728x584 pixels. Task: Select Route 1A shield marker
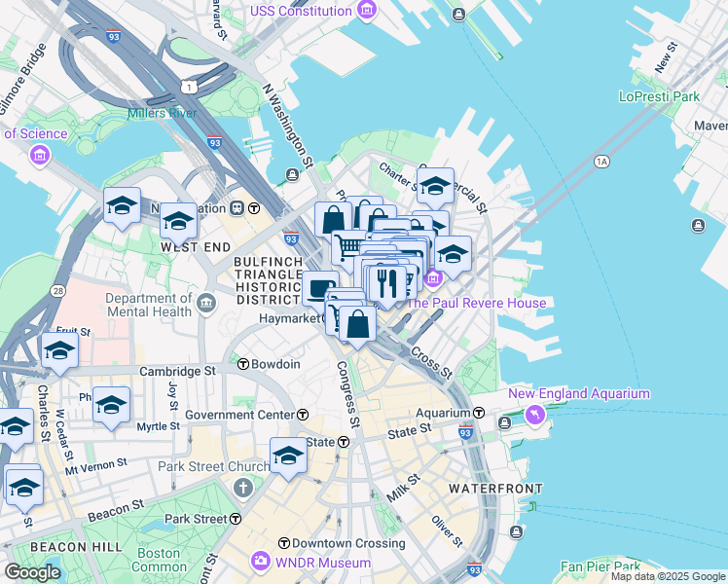coord(601,162)
